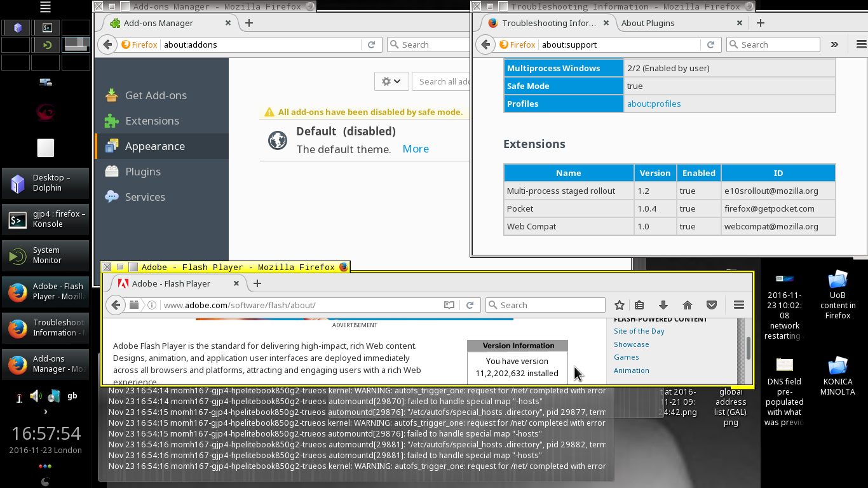Open the gear tools dropdown in Add-ons Manager
The height and width of the screenshot is (488, 868).
391,81
